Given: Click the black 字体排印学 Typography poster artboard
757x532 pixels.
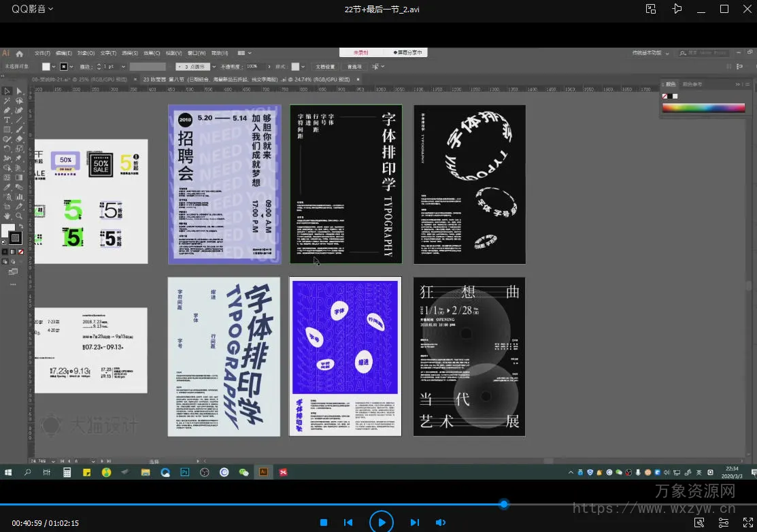Looking at the screenshot, I should [346, 184].
